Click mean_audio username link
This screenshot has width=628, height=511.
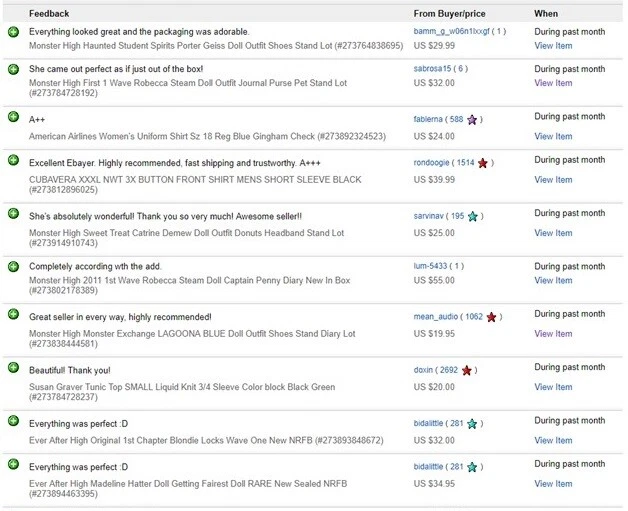[x=436, y=317]
